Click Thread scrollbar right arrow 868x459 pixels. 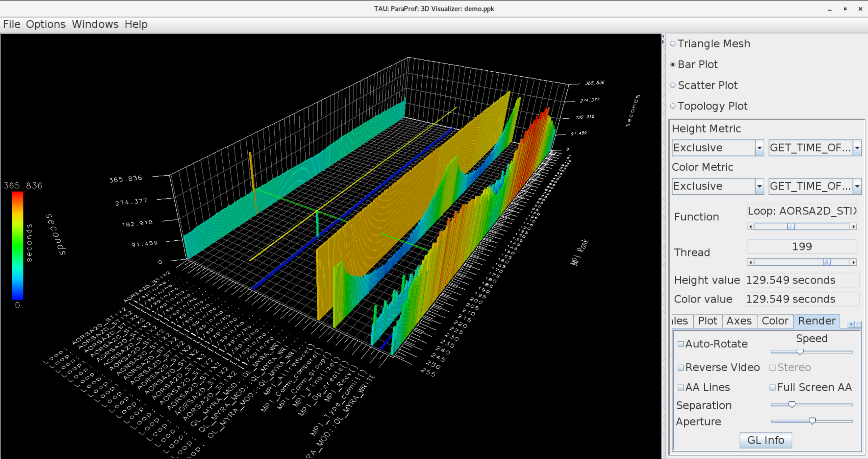(x=853, y=262)
